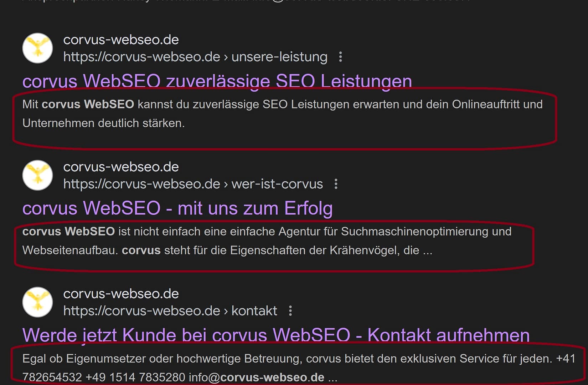The height and width of the screenshot is (385, 588).
Task: Click site name above the kontakt URL
Action: point(121,294)
